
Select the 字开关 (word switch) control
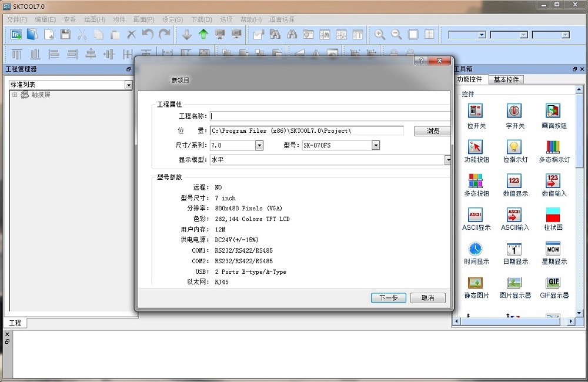[514, 112]
